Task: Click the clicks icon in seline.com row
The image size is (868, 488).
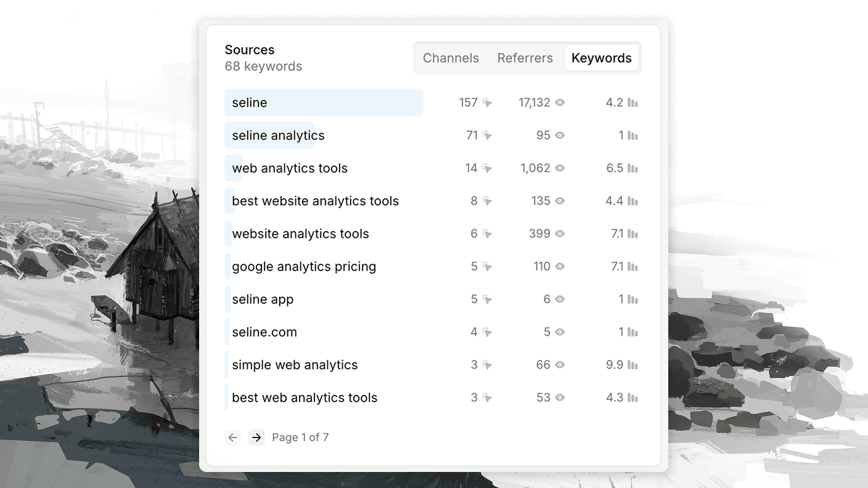Action: tap(487, 331)
